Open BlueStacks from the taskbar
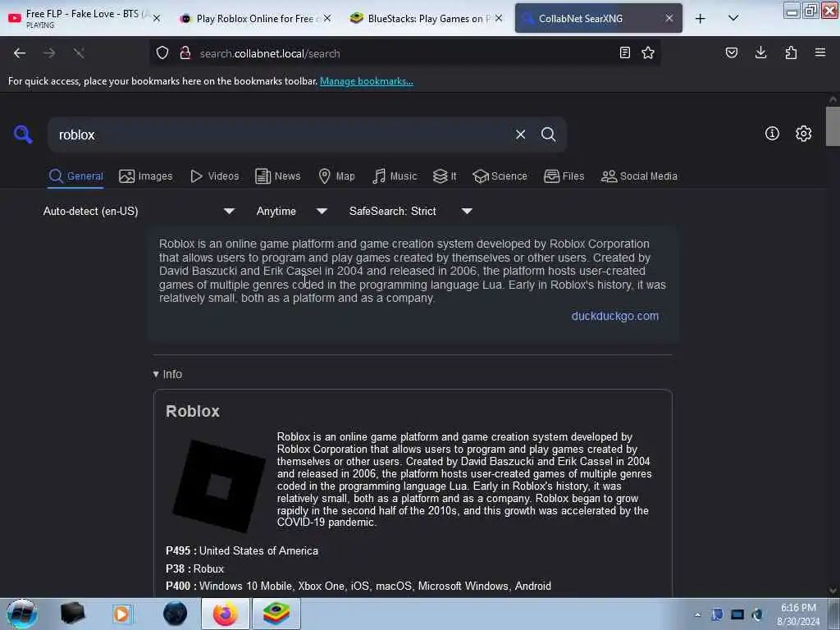This screenshot has height=630, width=840. point(276,614)
